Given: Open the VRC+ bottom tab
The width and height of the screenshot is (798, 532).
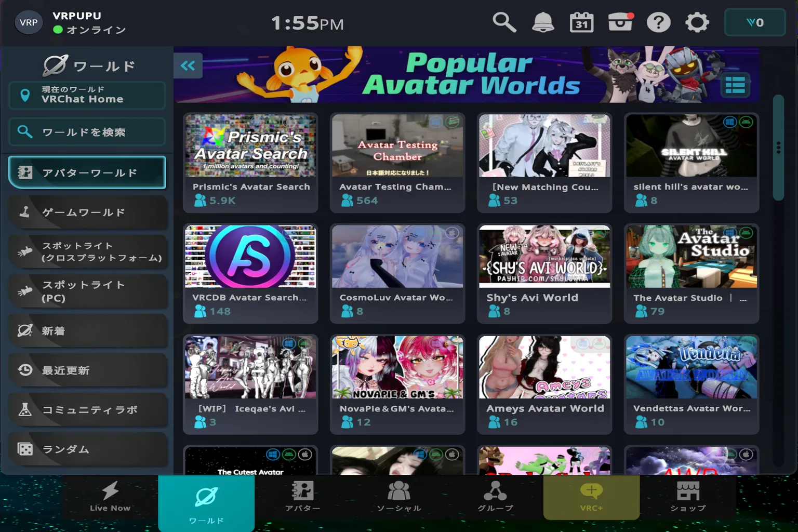Looking at the screenshot, I should [591, 497].
